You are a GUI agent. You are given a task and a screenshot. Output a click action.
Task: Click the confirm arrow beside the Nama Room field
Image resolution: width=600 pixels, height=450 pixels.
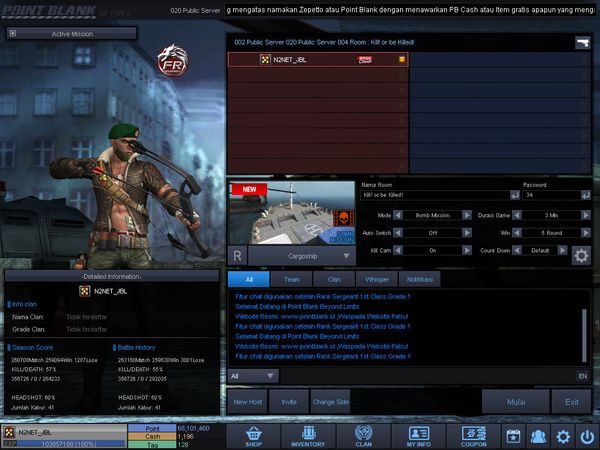[x=515, y=195]
